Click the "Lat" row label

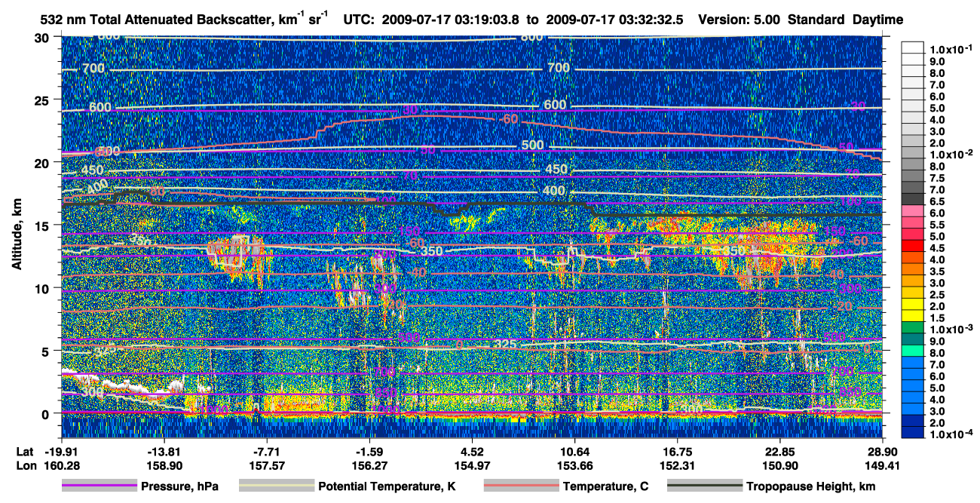(24, 451)
